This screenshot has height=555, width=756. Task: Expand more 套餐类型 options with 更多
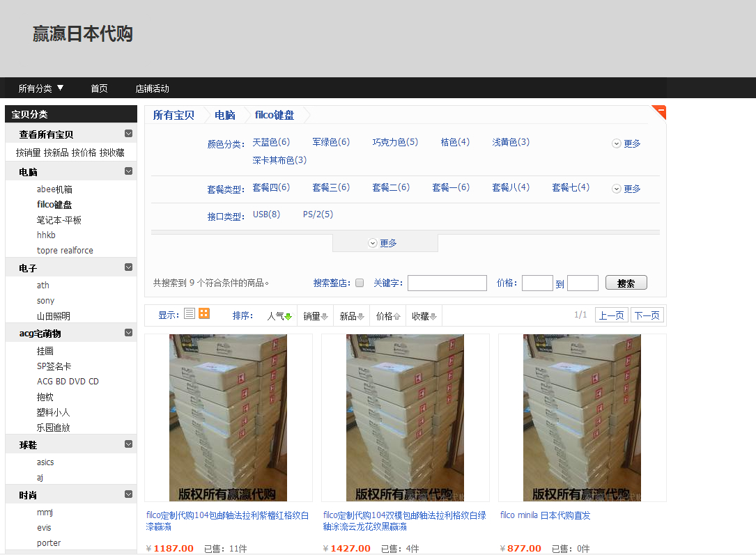(x=626, y=189)
